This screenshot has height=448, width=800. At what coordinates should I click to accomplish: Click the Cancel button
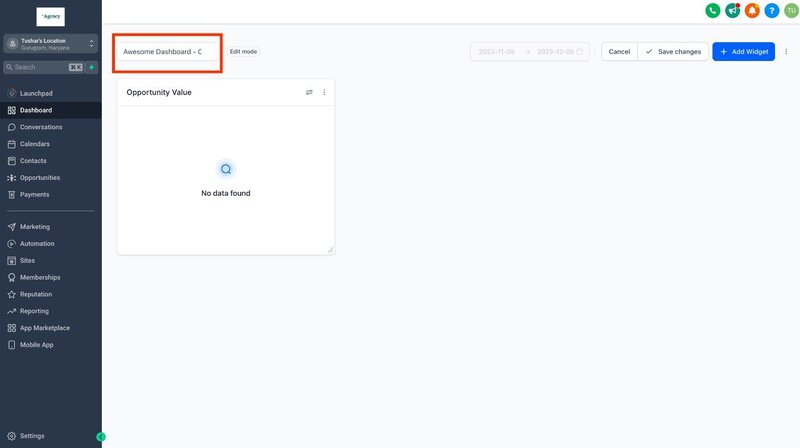(x=619, y=52)
